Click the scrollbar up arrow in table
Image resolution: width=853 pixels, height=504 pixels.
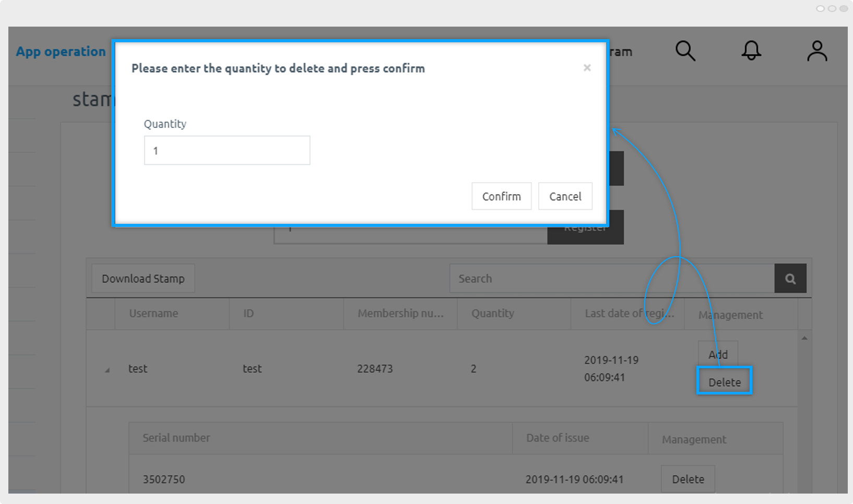[x=804, y=338]
